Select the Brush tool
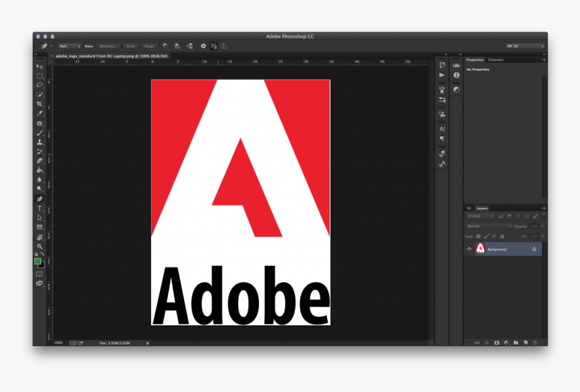The height and width of the screenshot is (392, 580). pyautogui.click(x=40, y=132)
